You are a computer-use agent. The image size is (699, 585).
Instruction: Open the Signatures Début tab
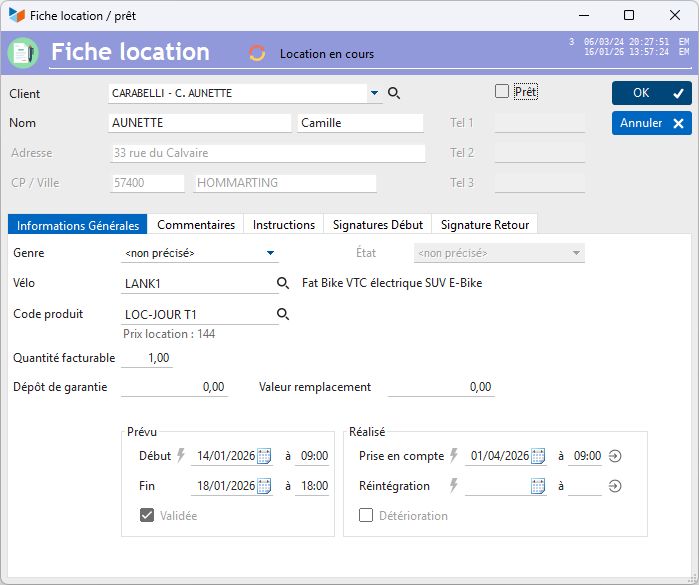click(x=378, y=225)
